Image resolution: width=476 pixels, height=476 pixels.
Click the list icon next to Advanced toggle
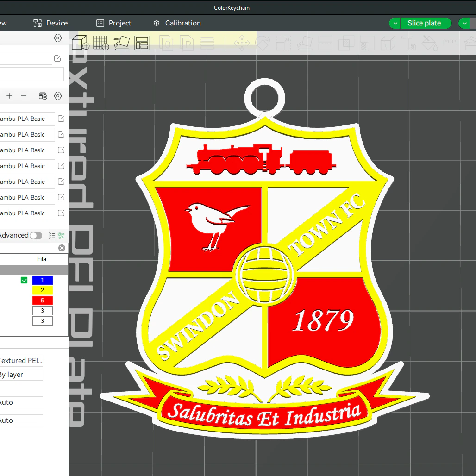52,236
